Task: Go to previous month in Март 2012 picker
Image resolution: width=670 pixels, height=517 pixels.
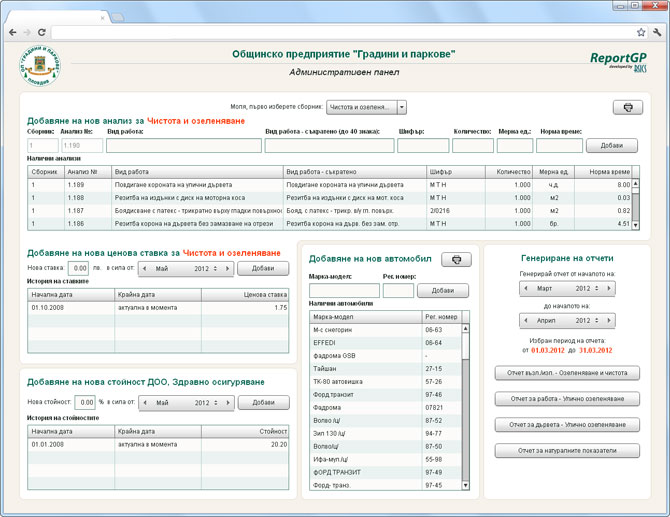Action: 526,288
